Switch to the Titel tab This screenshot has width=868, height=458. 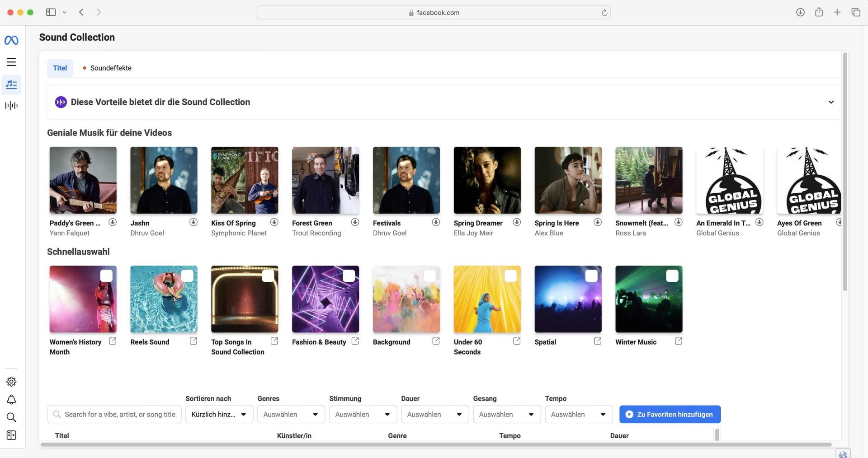[60, 68]
